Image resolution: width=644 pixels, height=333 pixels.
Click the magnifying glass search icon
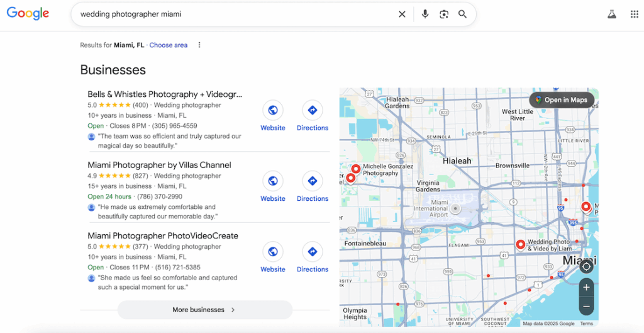point(462,14)
